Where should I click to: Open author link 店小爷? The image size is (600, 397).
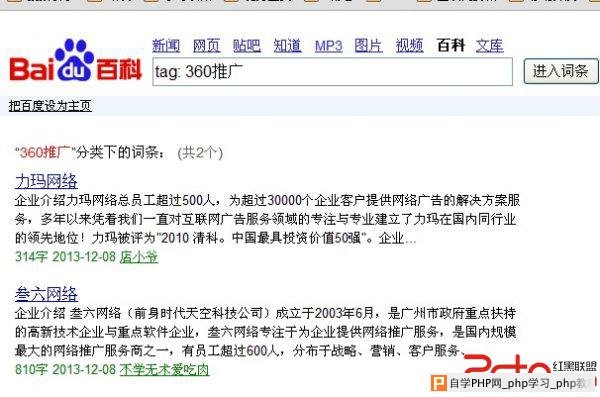point(139,257)
